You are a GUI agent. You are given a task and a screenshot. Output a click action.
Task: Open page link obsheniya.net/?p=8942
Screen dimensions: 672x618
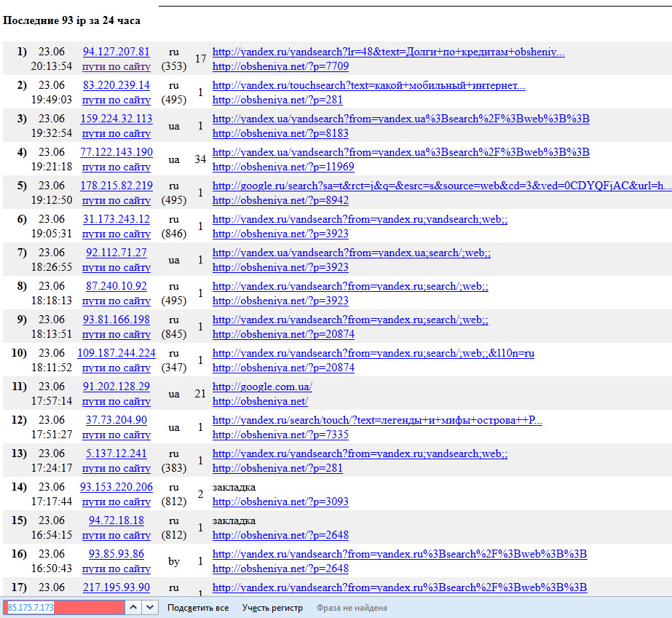280,200
